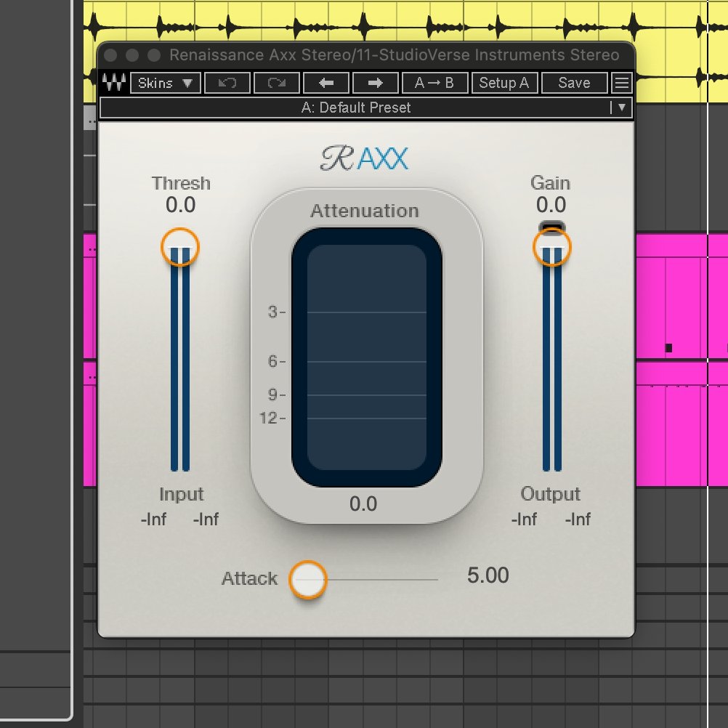728x728 pixels.
Task: Select the Thresh value readout of 0.0
Action: tap(180, 204)
